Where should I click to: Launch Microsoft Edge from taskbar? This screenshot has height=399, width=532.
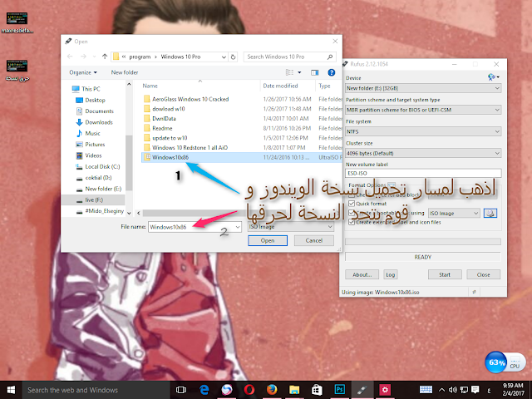tap(204, 390)
